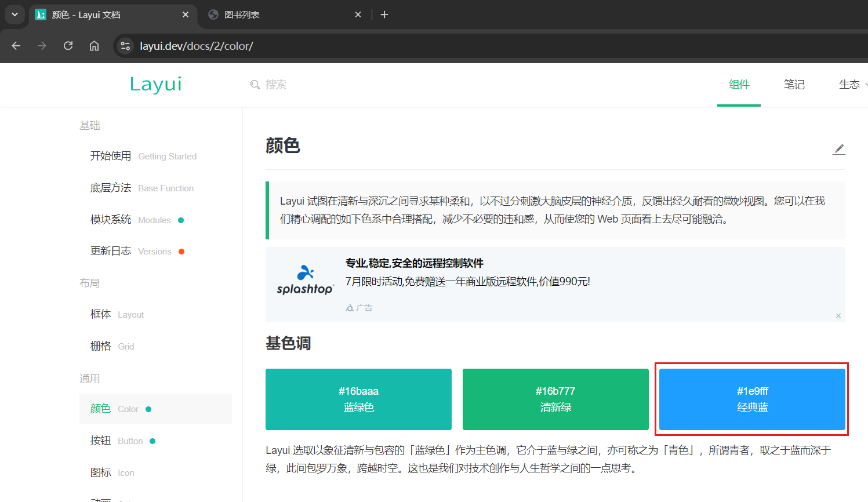Go to browser home page icon
Image resolution: width=868 pixels, height=502 pixels.
[x=94, y=46]
